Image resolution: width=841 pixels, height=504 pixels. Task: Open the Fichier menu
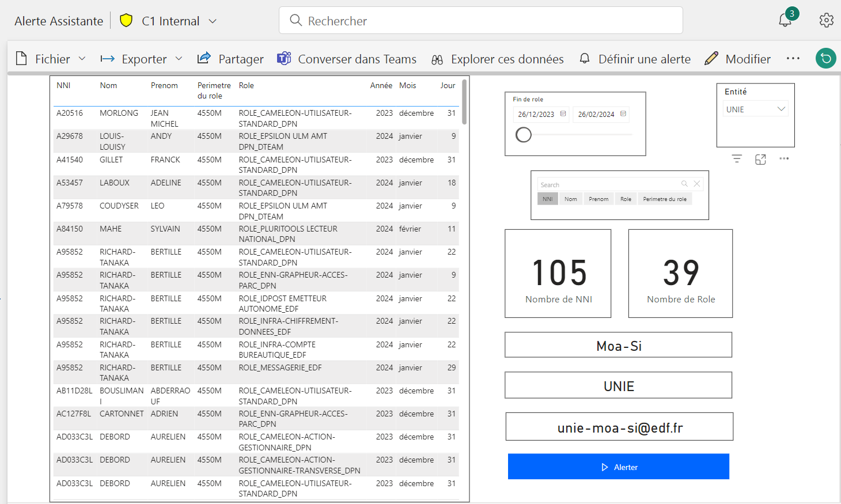pyautogui.click(x=51, y=59)
